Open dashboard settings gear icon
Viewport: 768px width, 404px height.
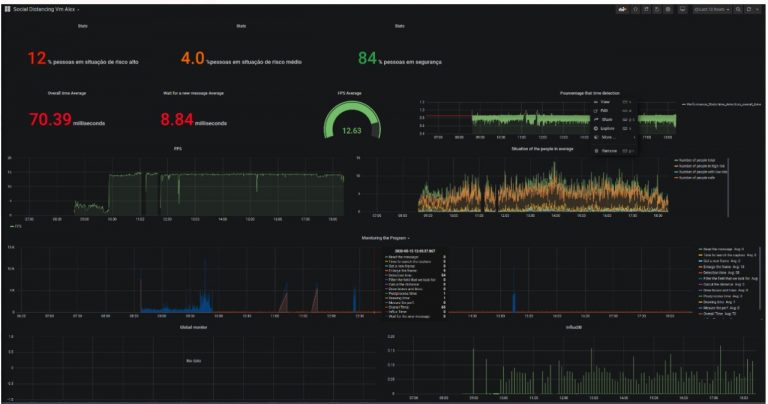(x=667, y=8)
